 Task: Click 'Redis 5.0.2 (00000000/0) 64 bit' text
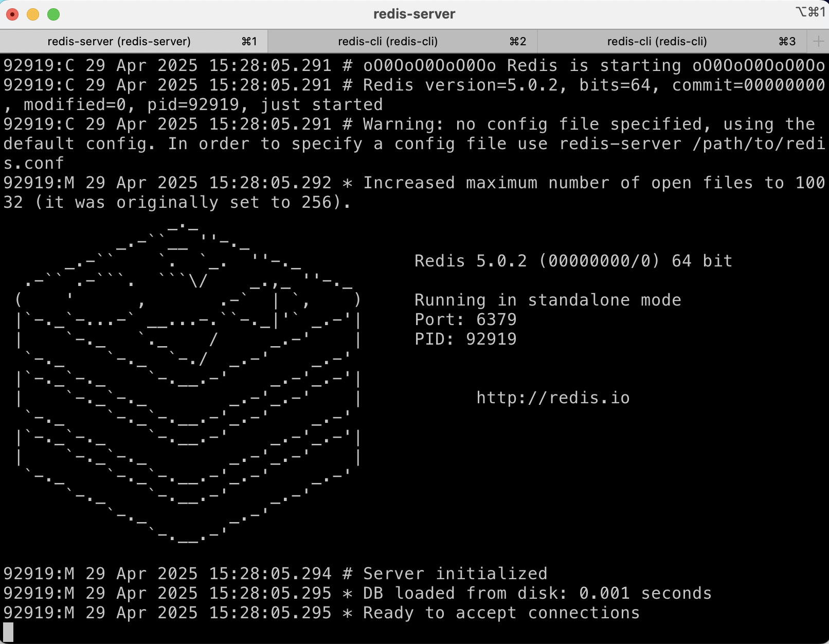coord(573,261)
